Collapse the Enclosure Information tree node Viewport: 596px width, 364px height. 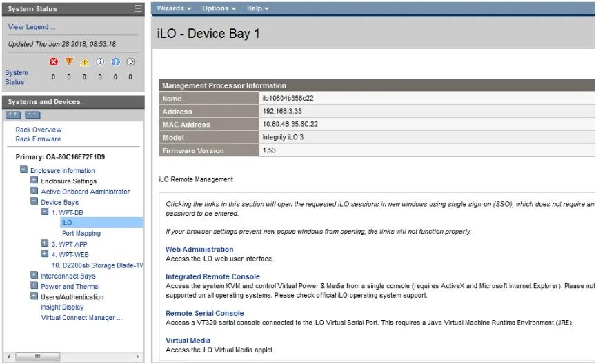tap(23, 170)
